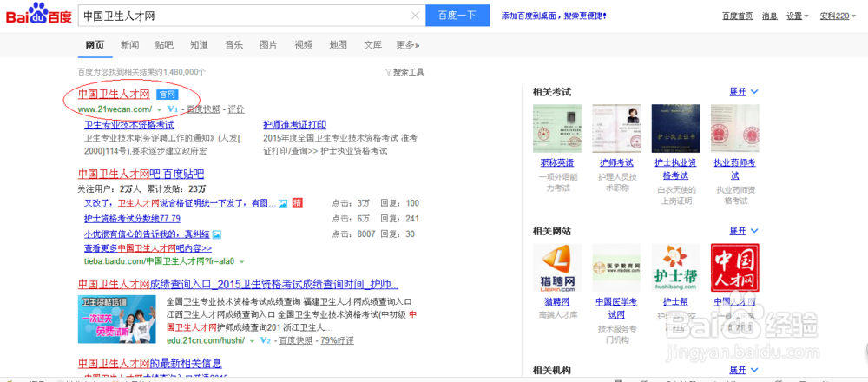Click 评价 link under first result
The image size is (868, 382).
click(236, 109)
